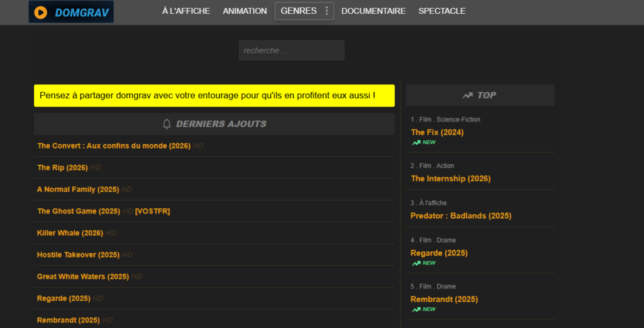Open The Convert: Aux confins du monde link
644x328 pixels.
pyautogui.click(x=114, y=146)
